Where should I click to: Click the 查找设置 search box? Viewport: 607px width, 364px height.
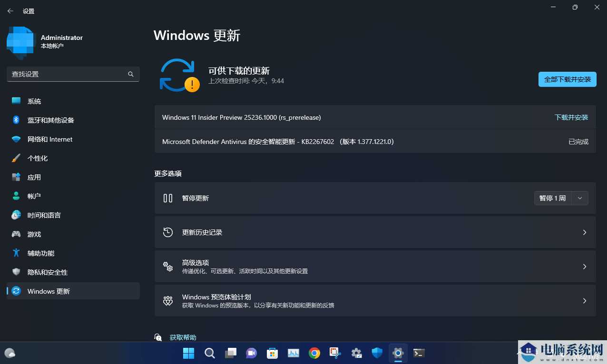(71, 74)
